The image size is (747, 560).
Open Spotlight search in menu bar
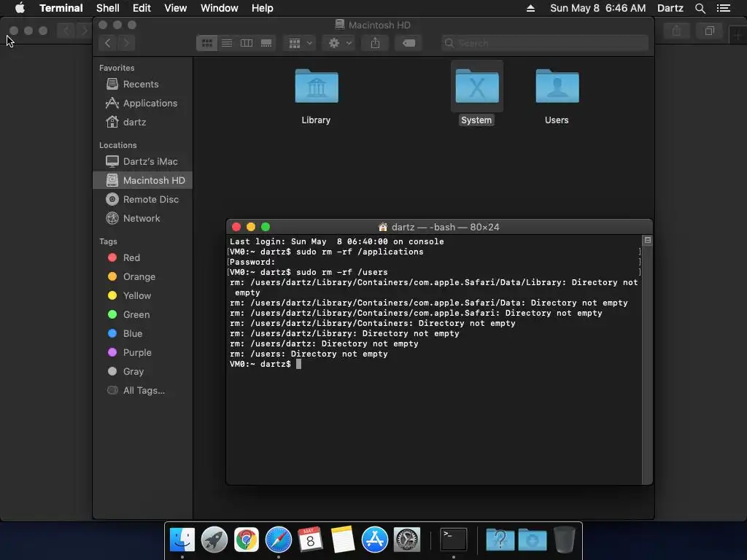click(700, 8)
